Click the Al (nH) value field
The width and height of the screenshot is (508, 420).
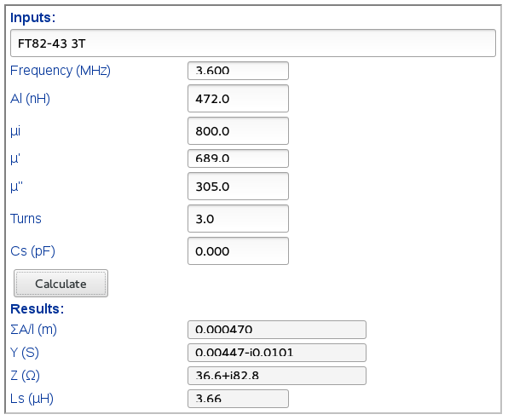point(238,99)
